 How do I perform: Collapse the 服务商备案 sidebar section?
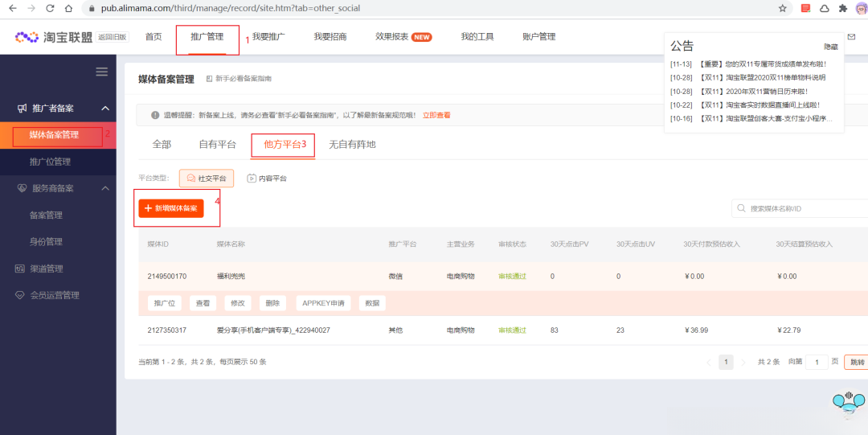click(x=105, y=188)
